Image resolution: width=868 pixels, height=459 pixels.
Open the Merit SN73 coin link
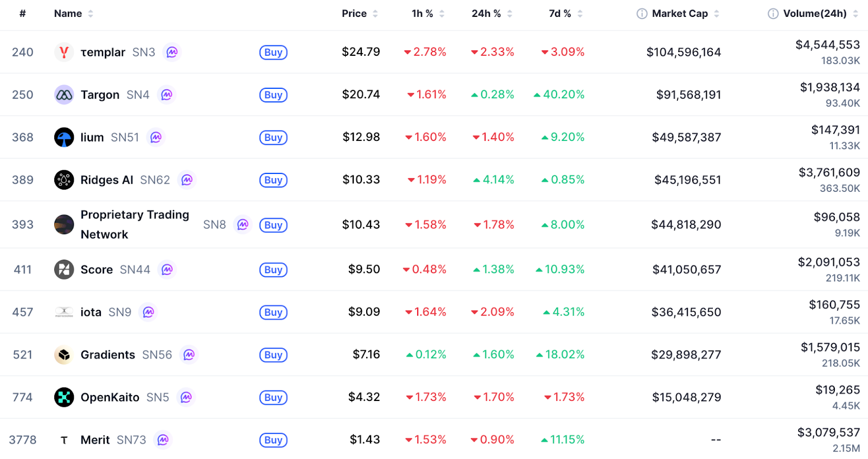coord(95,440)
